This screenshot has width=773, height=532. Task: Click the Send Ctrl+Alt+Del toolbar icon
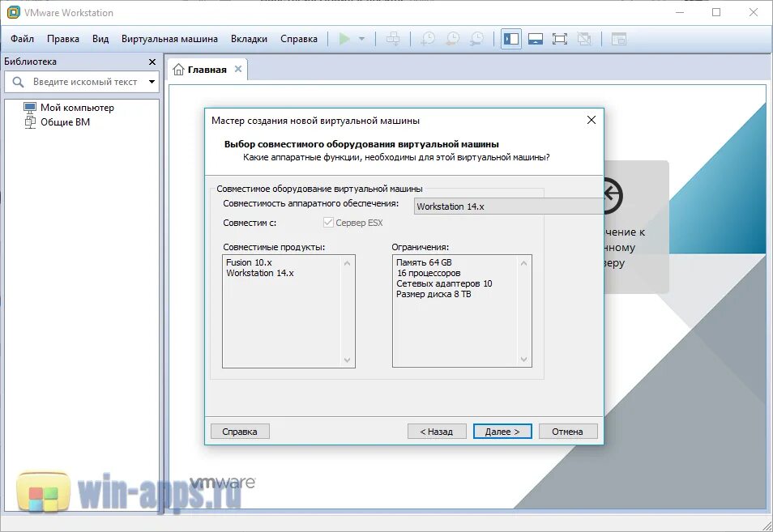pyautogui.click(x=393, y=39)
